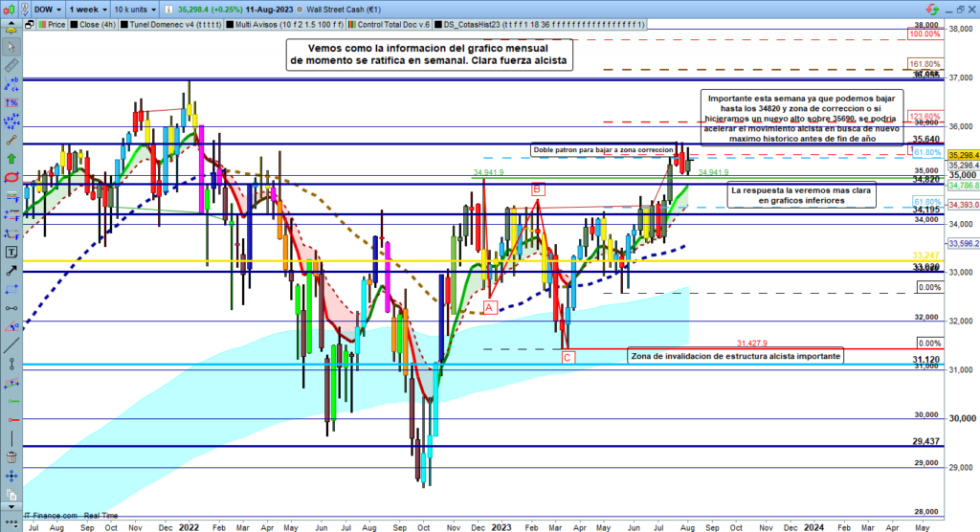Select the red ellipse drawing tool
980x532 pixels.
12,177
